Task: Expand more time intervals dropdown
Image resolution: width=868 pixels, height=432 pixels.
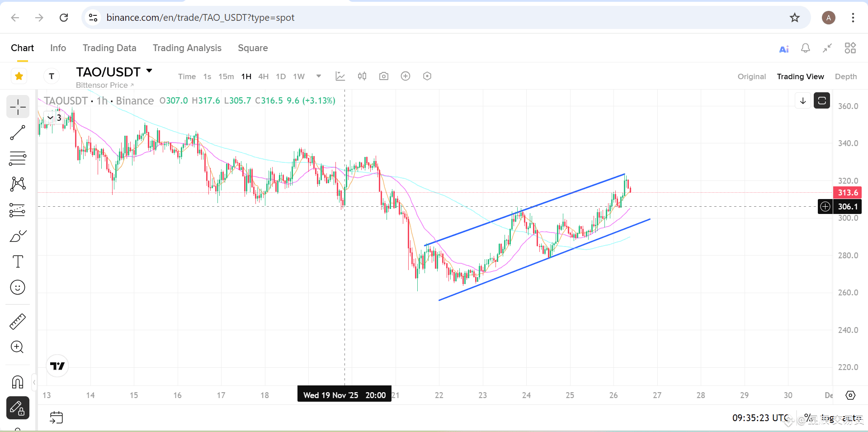Action: click(319, 76)
